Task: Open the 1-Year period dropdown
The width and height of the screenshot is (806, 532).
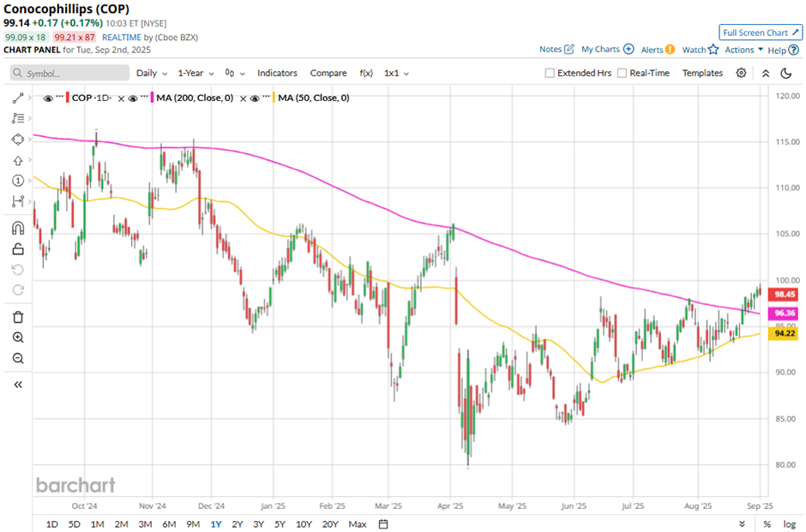Action: click(195, 73)
